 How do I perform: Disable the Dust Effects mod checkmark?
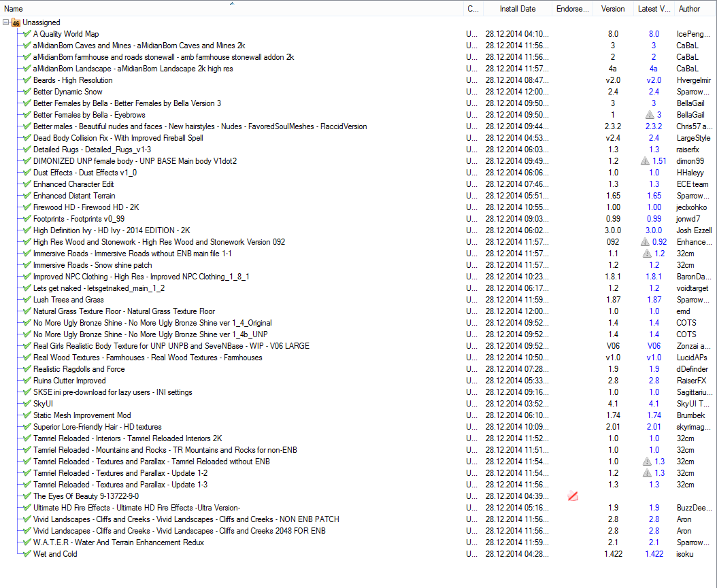coord(27,172)
